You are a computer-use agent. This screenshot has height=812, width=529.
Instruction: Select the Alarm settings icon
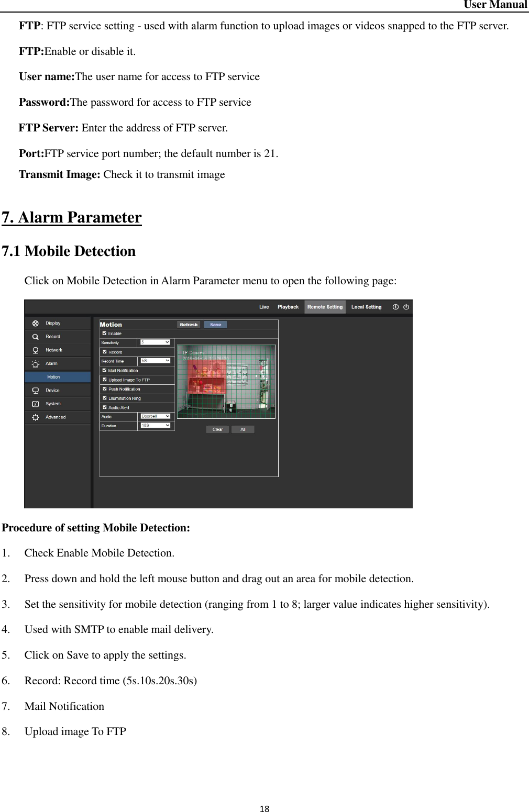tap(35, 363)
